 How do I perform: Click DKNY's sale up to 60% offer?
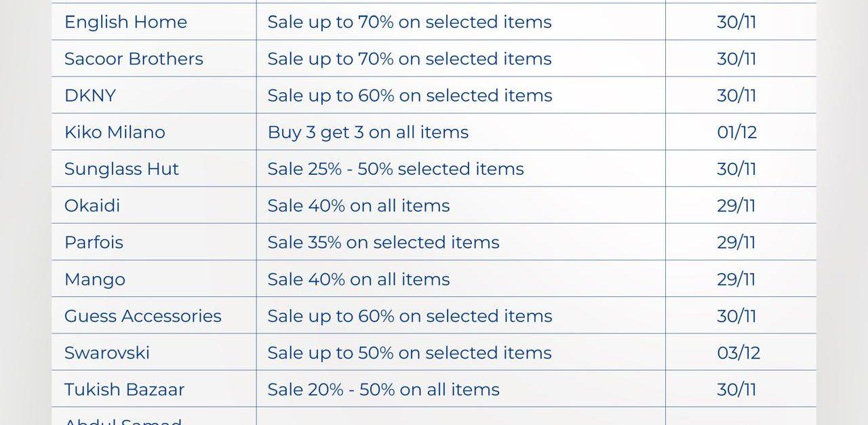point(410,96)
